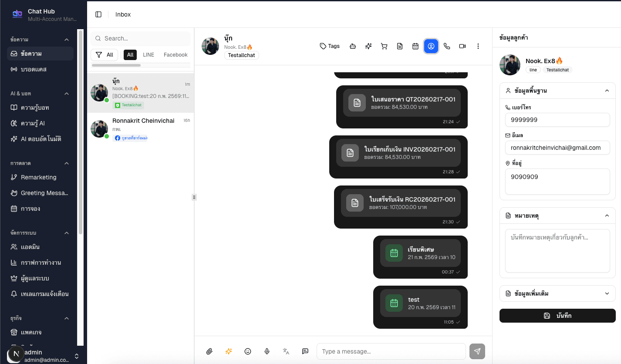Open the shopping cart icon in chat header
The height and width of the screenshot is (364, 621).
click(384, 46)
